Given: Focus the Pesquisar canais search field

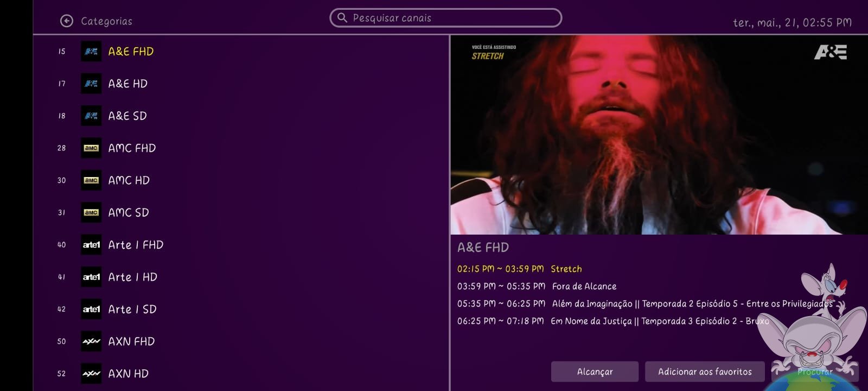Looking at the screenshot, I should (x=445, y=18).
